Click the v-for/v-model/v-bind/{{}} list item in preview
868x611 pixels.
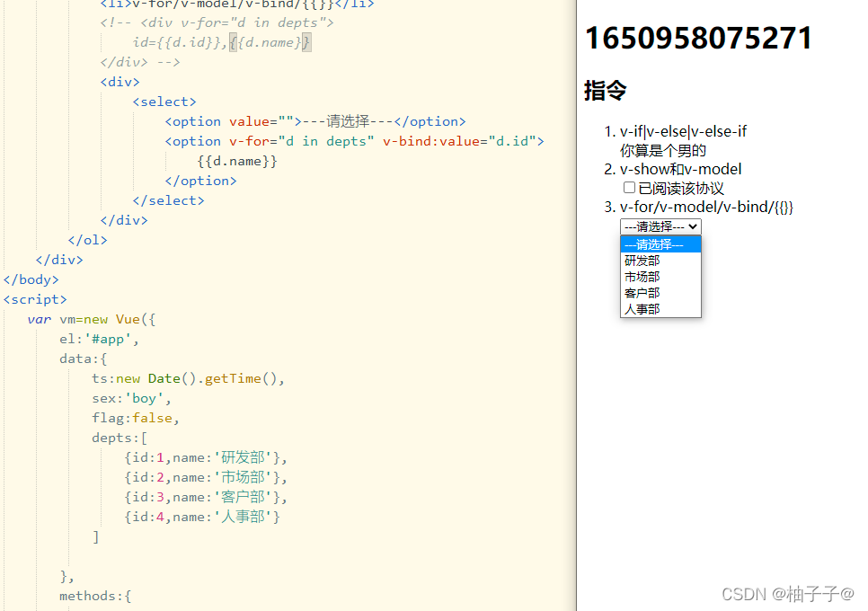pyautogui.click(x=706, y=207)
